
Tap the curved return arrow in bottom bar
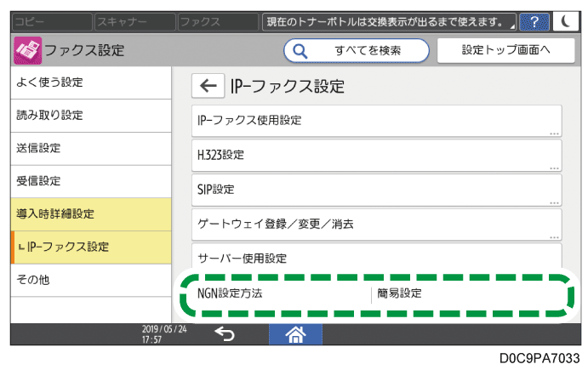point(225,333)
